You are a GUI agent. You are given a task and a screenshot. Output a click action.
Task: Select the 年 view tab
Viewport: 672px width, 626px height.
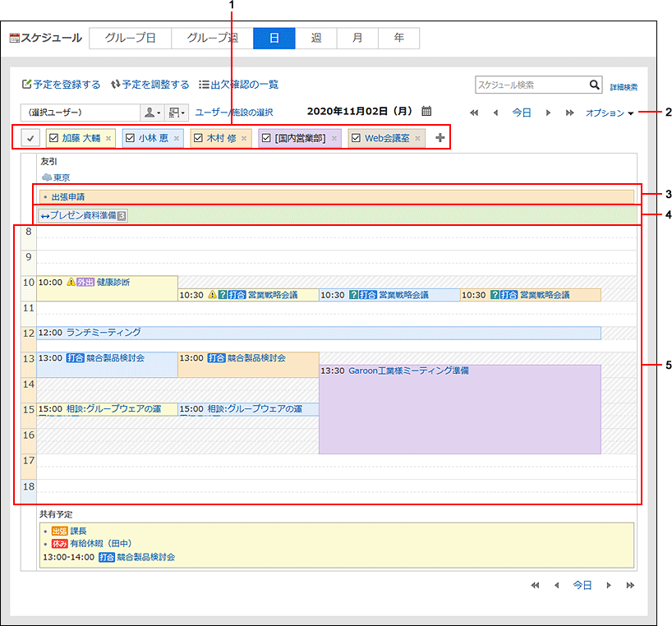tap(399, 38)
